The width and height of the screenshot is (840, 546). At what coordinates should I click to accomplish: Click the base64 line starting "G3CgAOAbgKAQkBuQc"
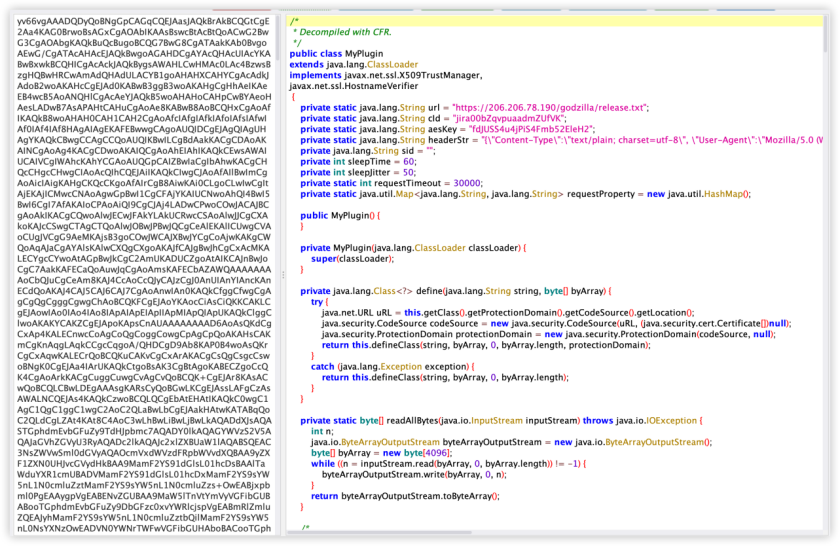(142, 43)
